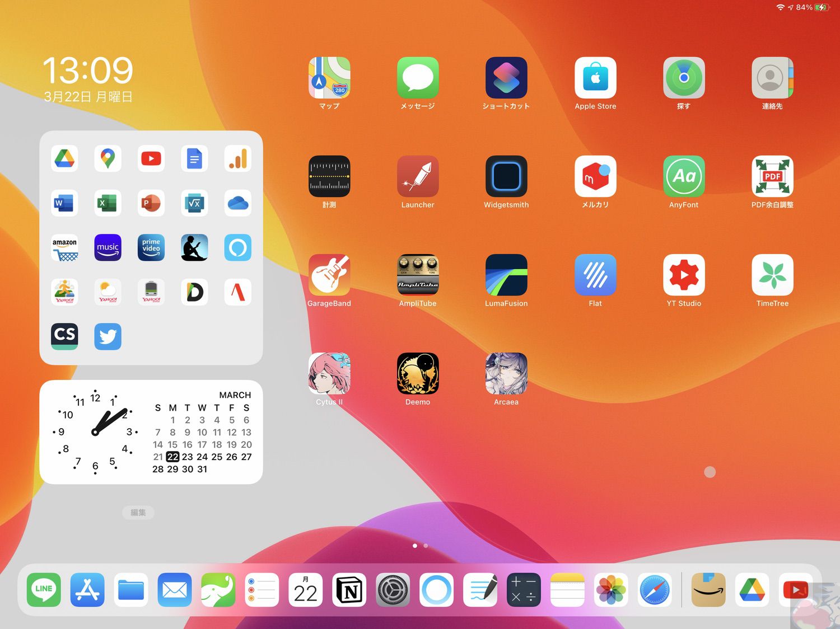Open the Calculator app in the dock
Viewport: 840px width, 629px height.
coord(524,590)
